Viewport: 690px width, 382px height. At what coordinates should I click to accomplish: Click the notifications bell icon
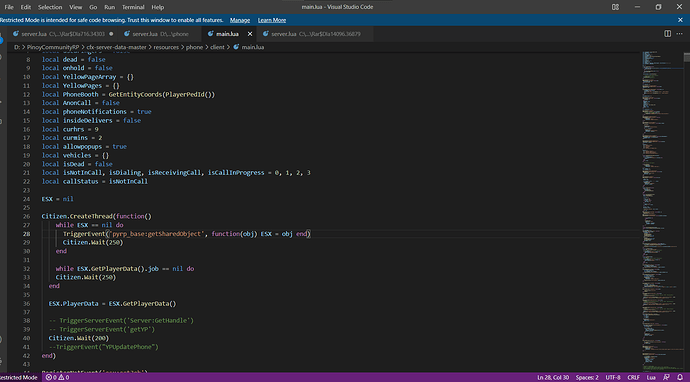[x=680, y=378]
